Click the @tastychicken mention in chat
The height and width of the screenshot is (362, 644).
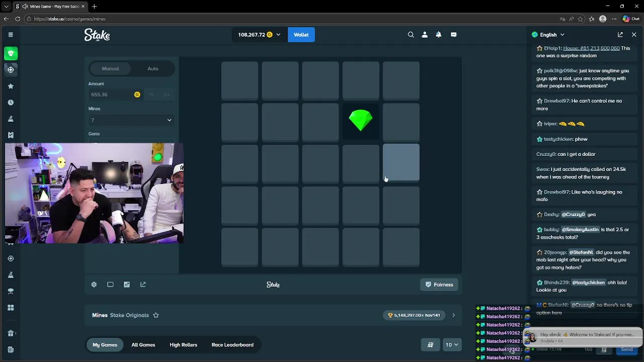[x=588, y=283]
